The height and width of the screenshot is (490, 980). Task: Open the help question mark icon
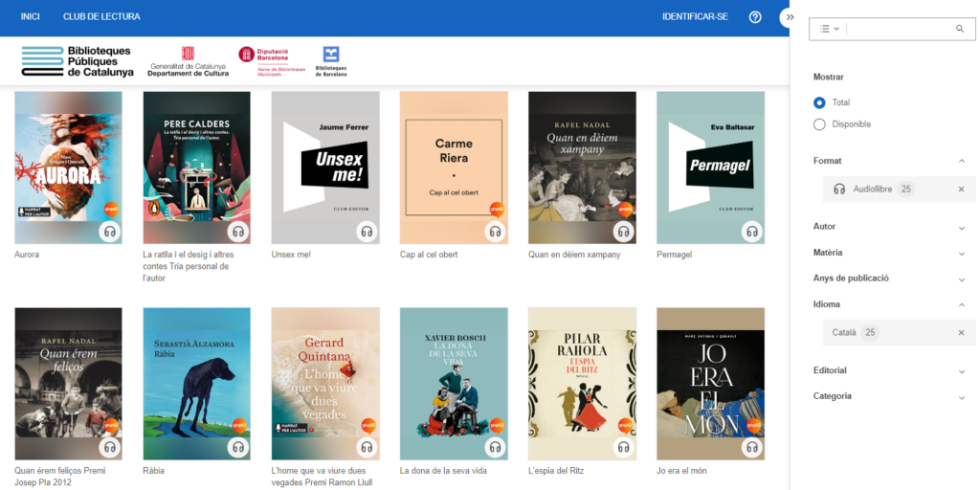(755, 17)
